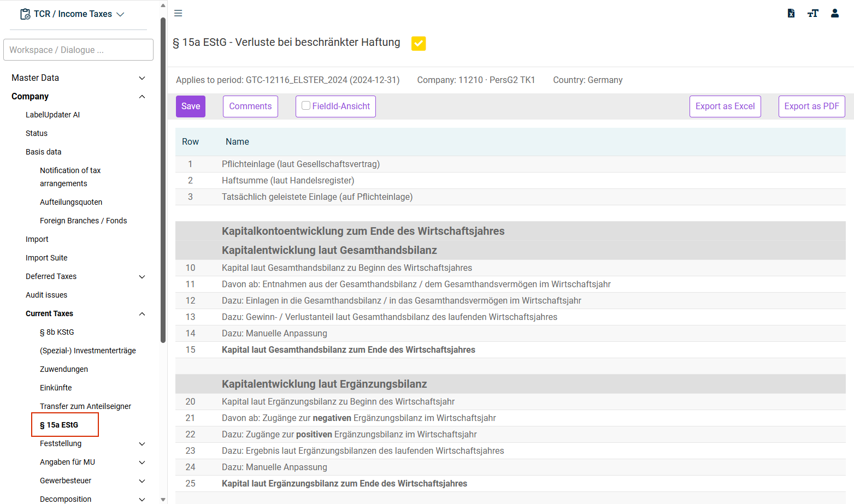Viewport: 854px width, 504px height.
Task: Focus the Workspace / Dialogue search field
Action: 78,50
